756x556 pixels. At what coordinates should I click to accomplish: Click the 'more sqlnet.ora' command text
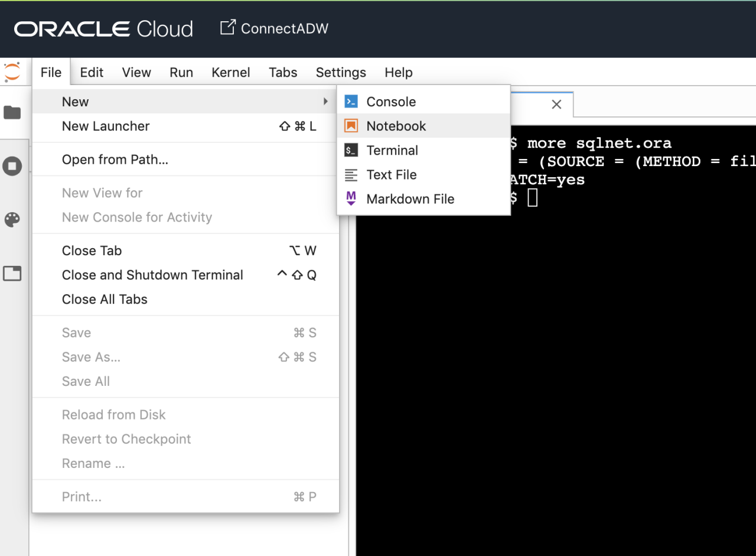tap(599, 143)
